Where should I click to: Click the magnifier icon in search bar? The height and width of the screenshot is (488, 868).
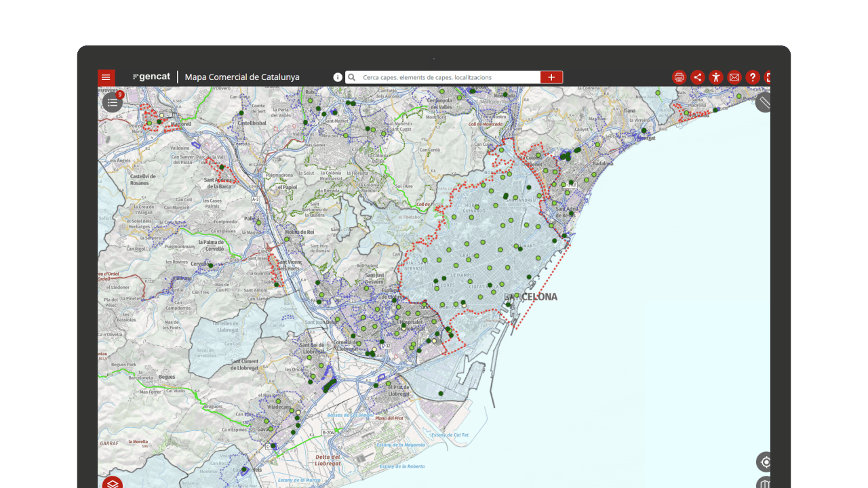[x=352, y=77]
